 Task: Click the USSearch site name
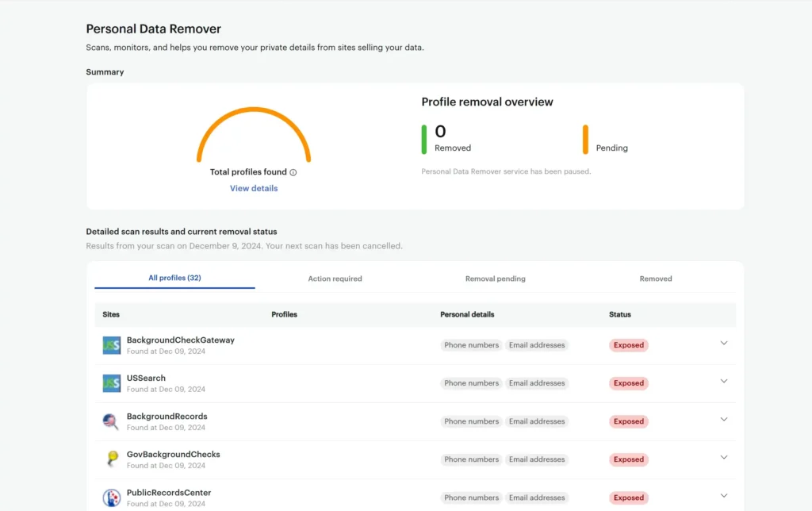click(x=146, y=378)
